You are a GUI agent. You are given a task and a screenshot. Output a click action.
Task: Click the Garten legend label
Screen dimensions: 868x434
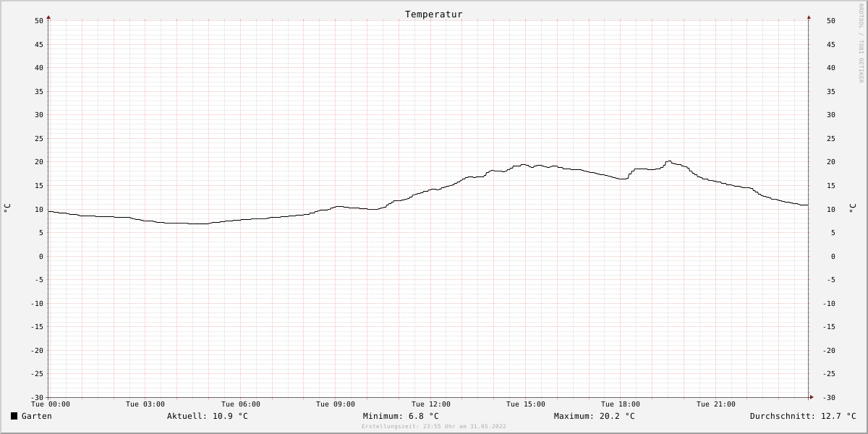[x=37, y=416]
